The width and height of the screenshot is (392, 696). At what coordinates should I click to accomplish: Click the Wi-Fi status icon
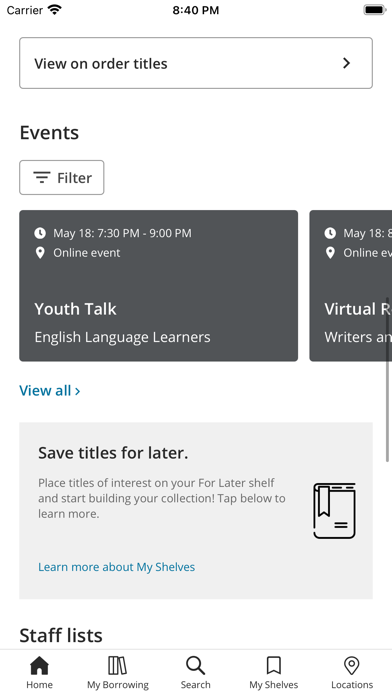point(55,10)
